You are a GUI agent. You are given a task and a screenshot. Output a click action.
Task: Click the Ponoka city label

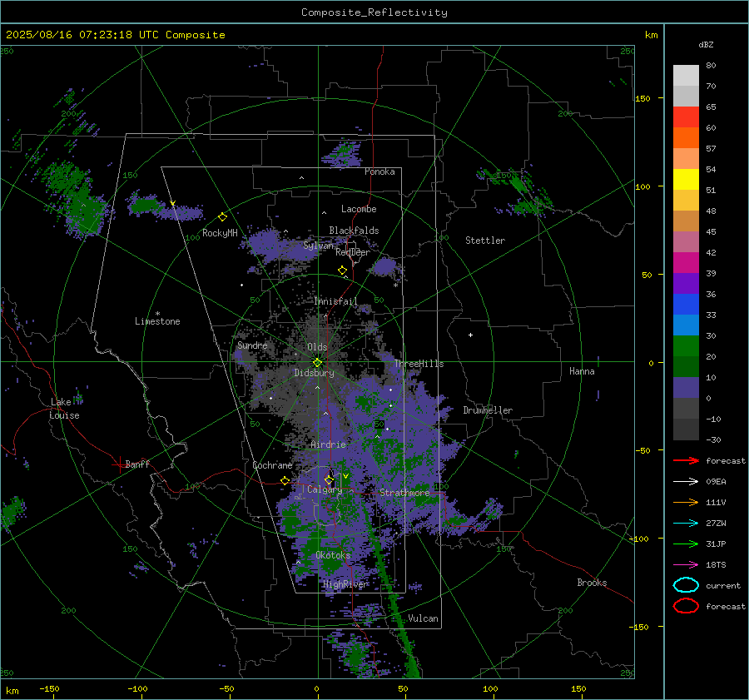pos(379,171)
